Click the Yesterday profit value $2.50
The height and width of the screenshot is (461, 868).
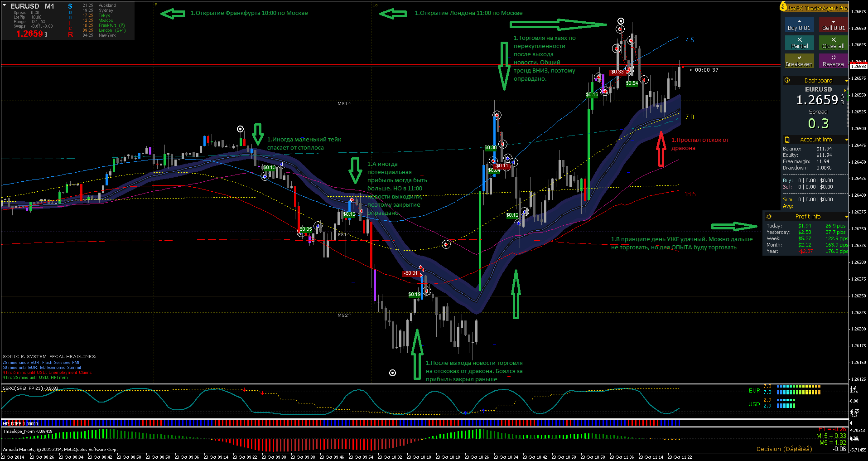[x=805, y=232]
